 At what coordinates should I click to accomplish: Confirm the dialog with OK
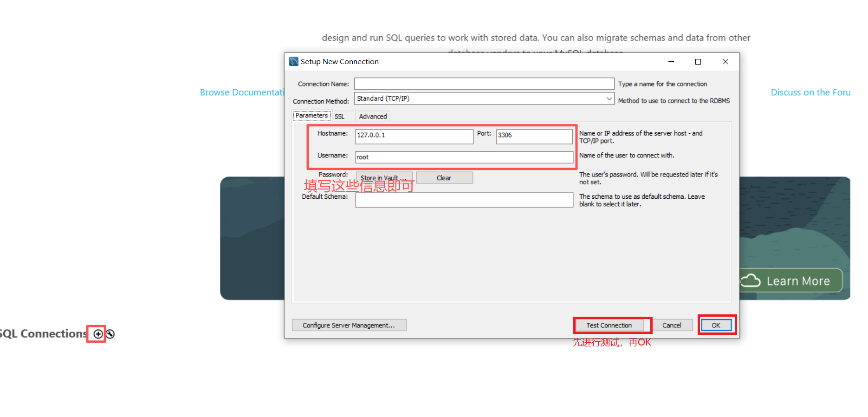[716, 325]
